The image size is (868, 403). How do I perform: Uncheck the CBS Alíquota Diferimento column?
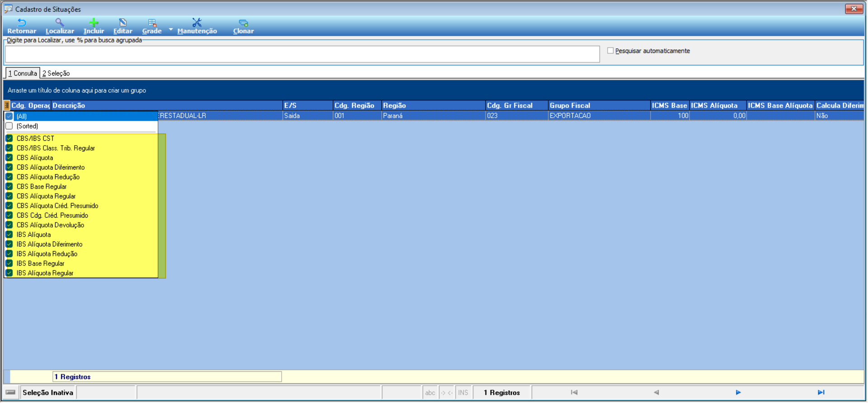[x=9, y=167]
